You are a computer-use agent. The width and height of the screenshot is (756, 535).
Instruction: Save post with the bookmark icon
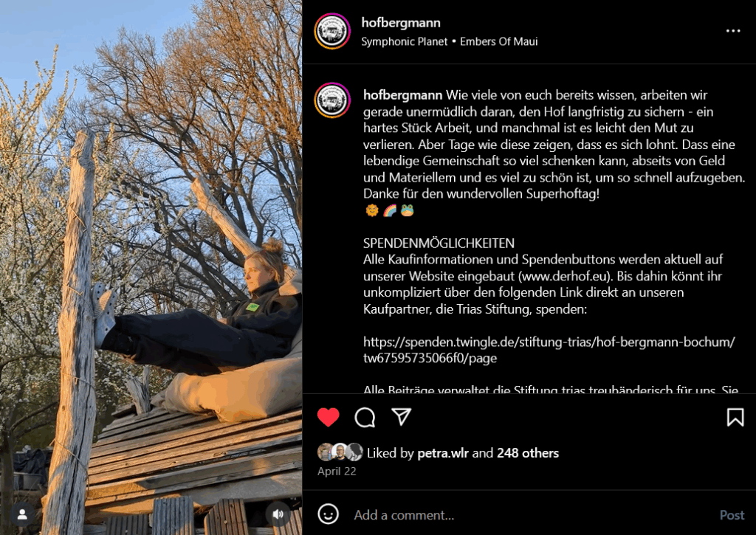click(735, 417)
